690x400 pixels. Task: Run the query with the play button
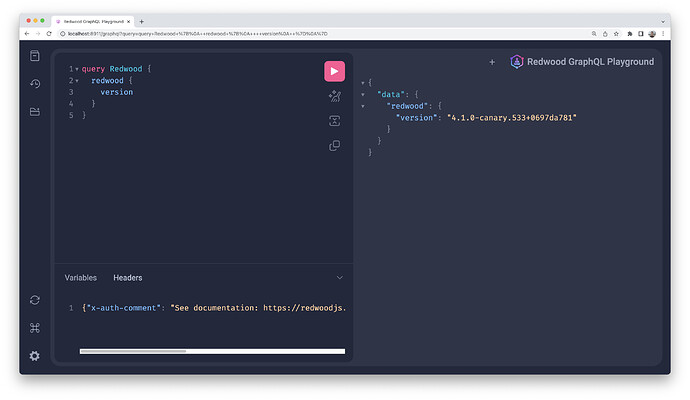pyautogui.click(x=334, y=71)
